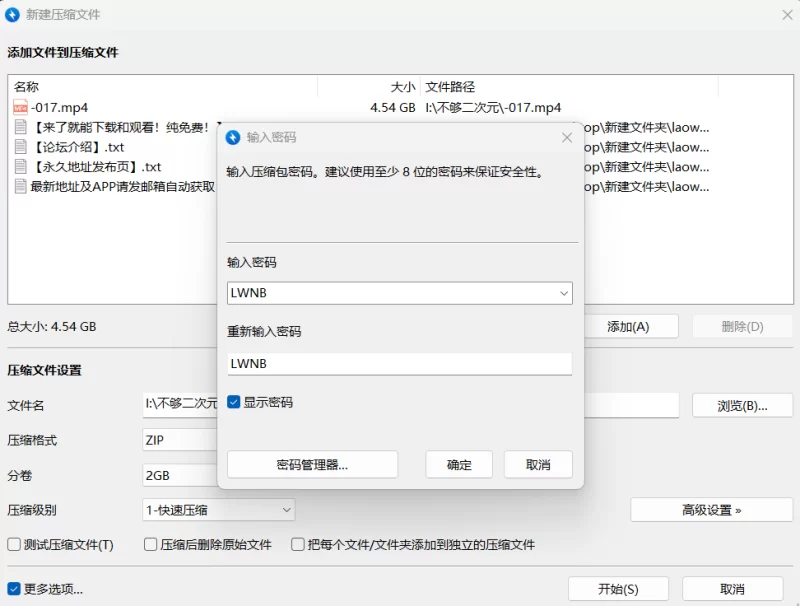This screenshot has width=800, height=606.
Task: Enable 压缩后删除原始文件 checkbox
Action: pyautogui.click(x=151, y=544)
